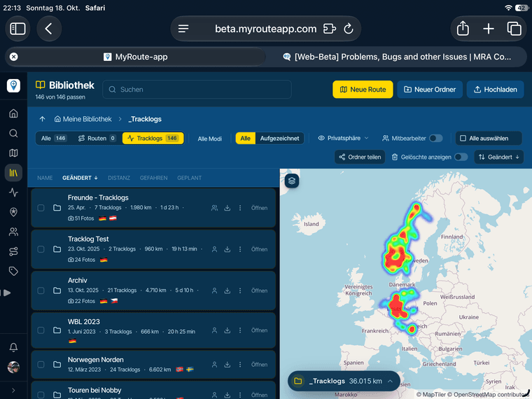Click the Hochladen button
Screen dimensions: 532x399
(495, 90)
